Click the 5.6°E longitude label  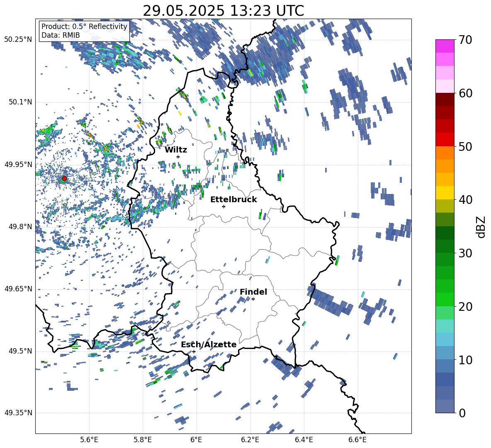[x=89, y=440]
